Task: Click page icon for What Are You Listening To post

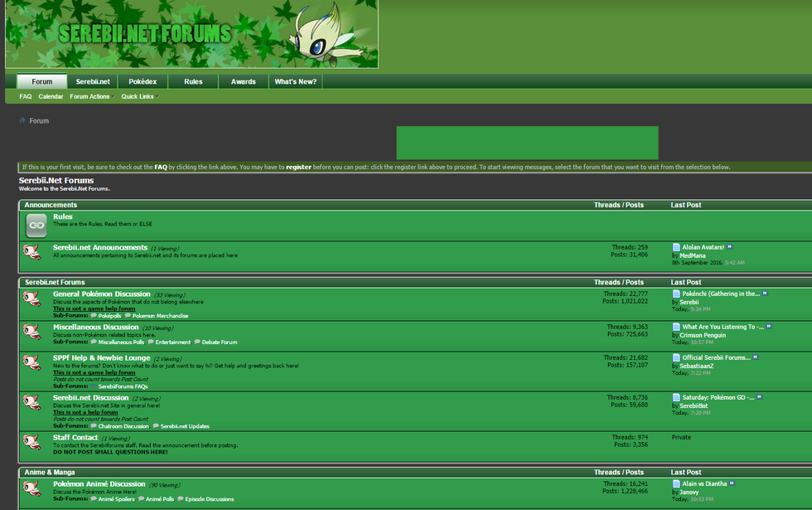Action: [676, 327]
